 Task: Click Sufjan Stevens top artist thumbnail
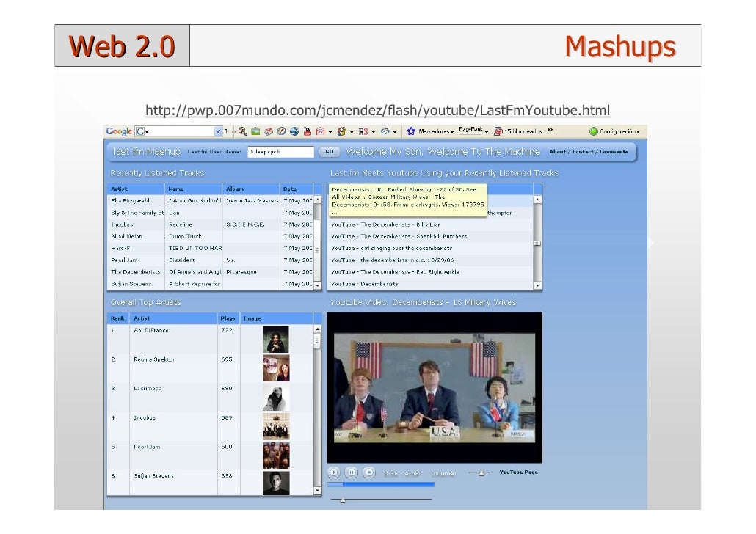point(276,483)
